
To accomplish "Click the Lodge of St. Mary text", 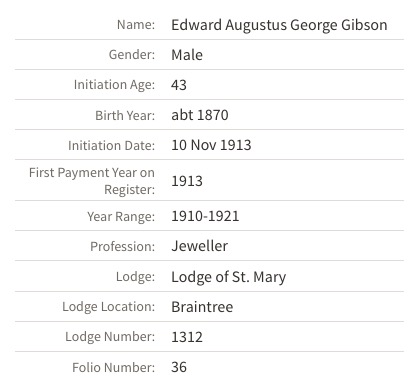I will coord(228,277).
